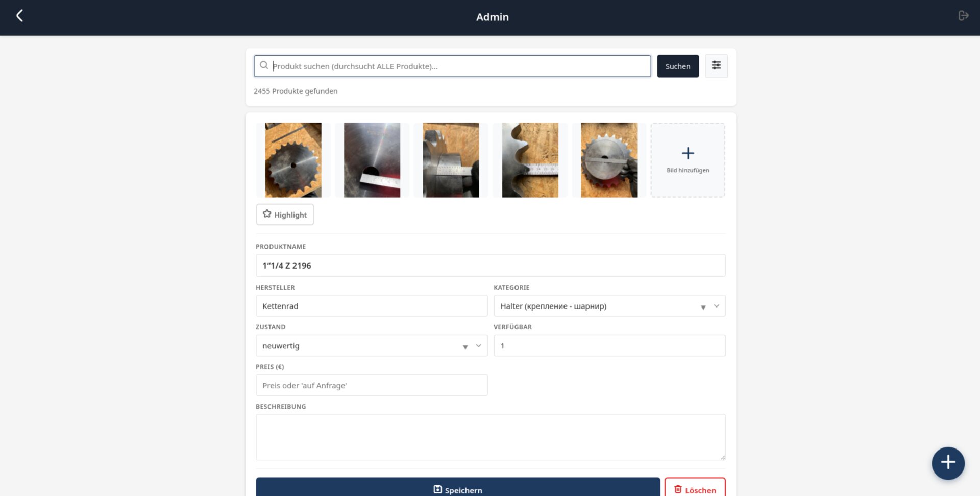Viewport: 980px width, 496px height.
Task: Save product with Speichern button
Action: (457, 489)
